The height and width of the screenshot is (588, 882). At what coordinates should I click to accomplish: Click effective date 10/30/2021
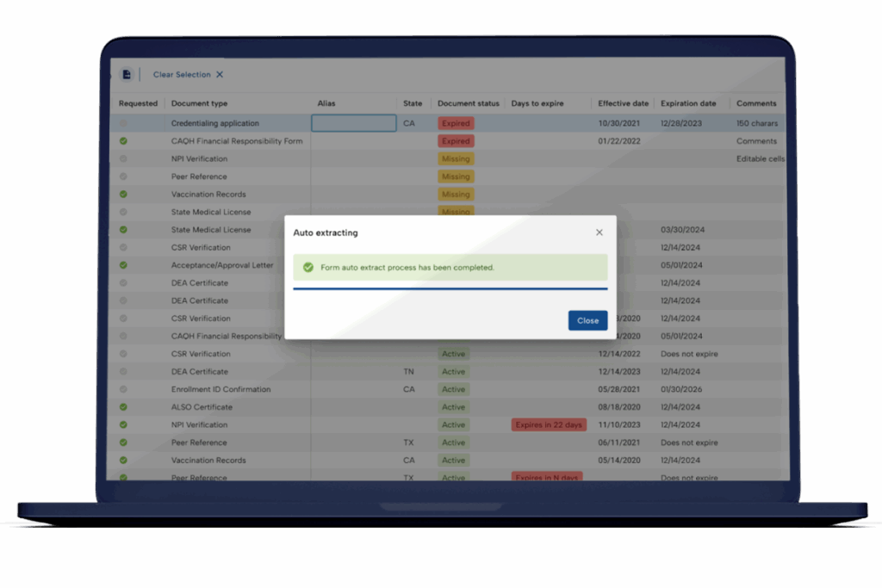coord(618,123)
